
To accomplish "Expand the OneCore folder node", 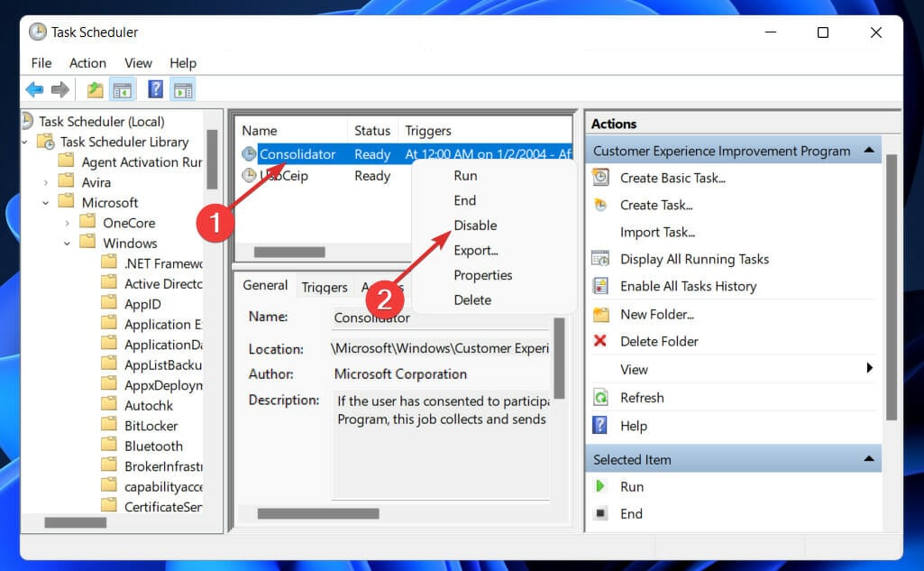I will click(67, 223).
